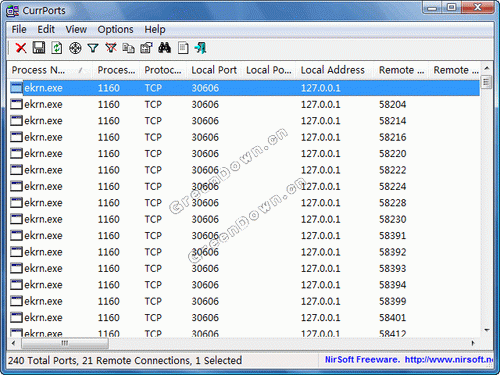Click the binoculars find icon
The width and height of the screenshot is (500, 375).
click(x=165, y=48)
